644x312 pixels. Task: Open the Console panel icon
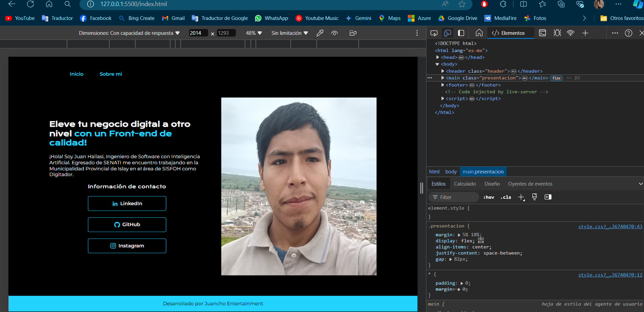coord(542,33)
